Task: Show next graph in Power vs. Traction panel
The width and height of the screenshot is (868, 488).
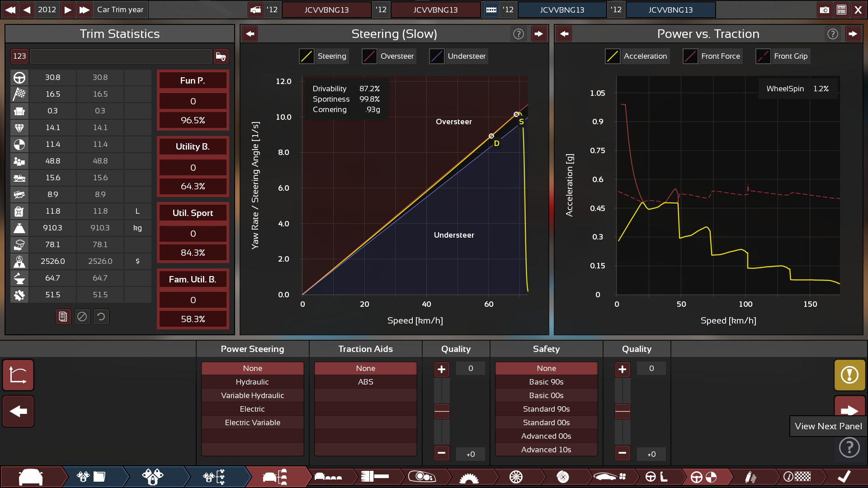Action: tap(853, 34)
